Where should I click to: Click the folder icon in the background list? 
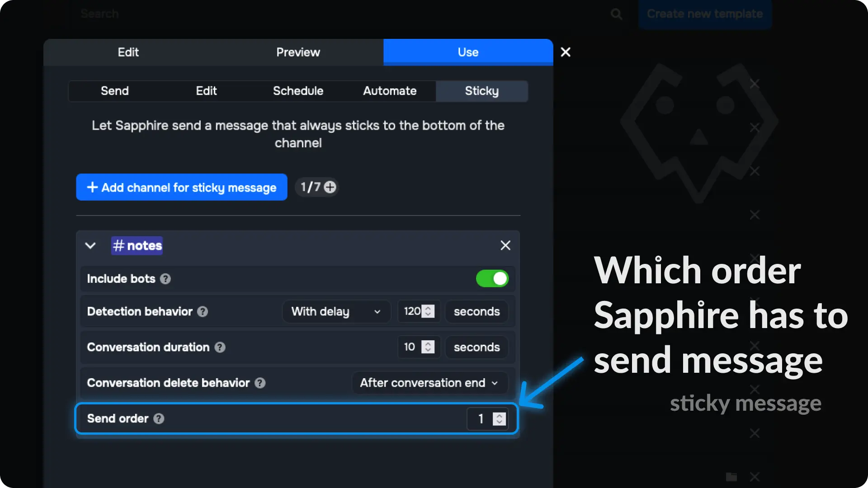coord(731,477)
